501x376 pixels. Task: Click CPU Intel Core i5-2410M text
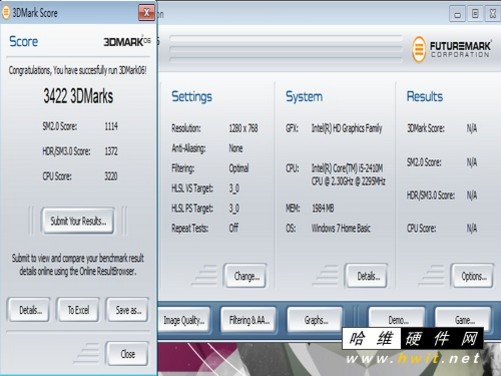tap(348, 175)
